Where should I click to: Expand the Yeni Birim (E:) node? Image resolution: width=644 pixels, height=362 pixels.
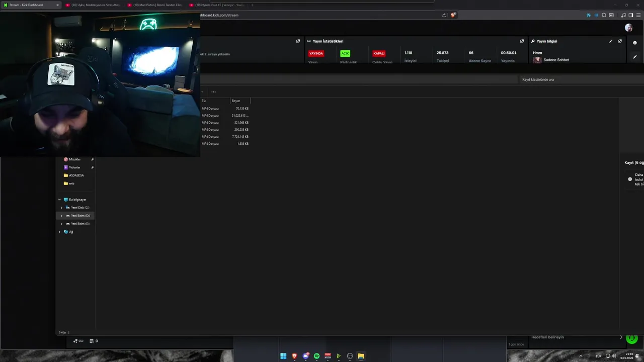click(x=61, y=224)
